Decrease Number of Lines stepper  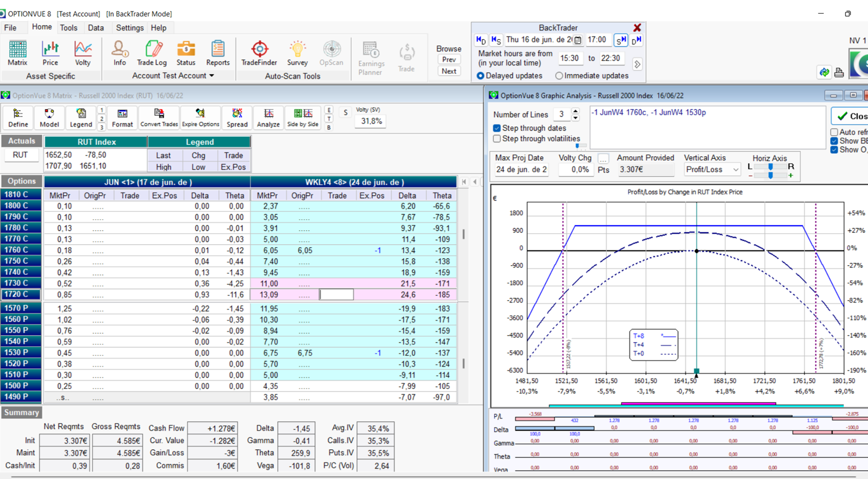click(x=575, y=118)
